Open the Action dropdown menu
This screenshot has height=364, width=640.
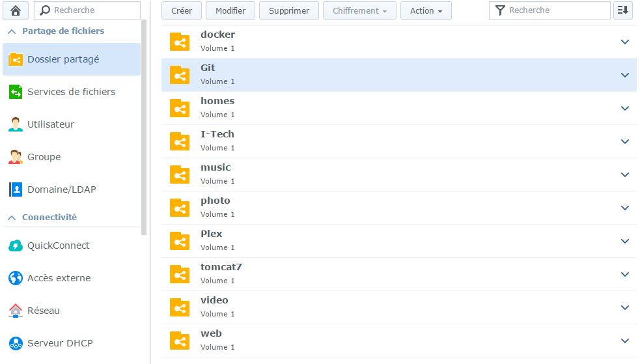[426, 10]
